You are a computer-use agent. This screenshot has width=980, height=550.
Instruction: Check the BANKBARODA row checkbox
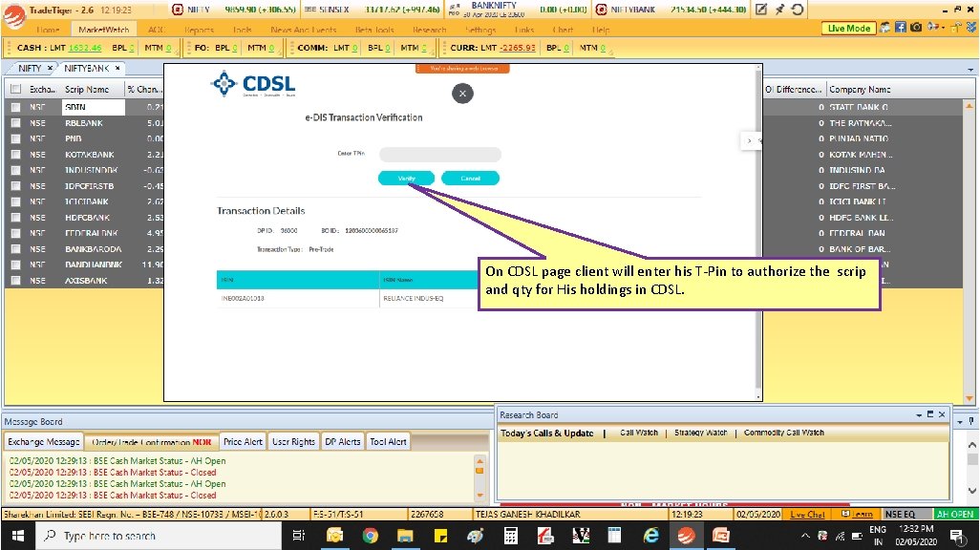[15, 249]
